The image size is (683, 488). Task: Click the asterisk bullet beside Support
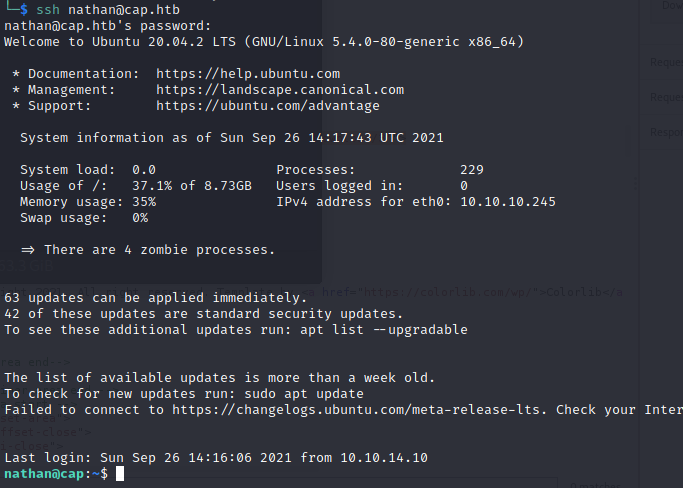pos(16,106)
